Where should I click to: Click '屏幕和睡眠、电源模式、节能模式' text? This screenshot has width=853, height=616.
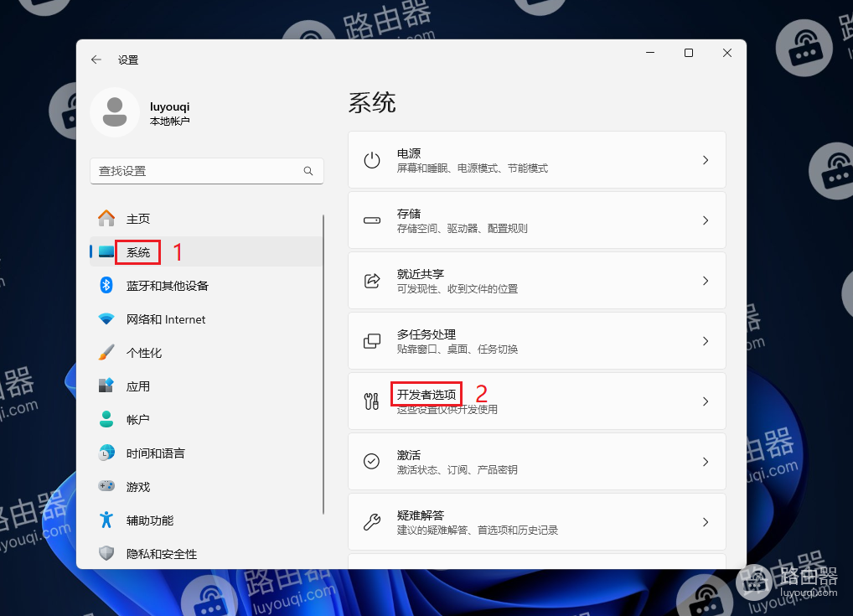point(473,168)
